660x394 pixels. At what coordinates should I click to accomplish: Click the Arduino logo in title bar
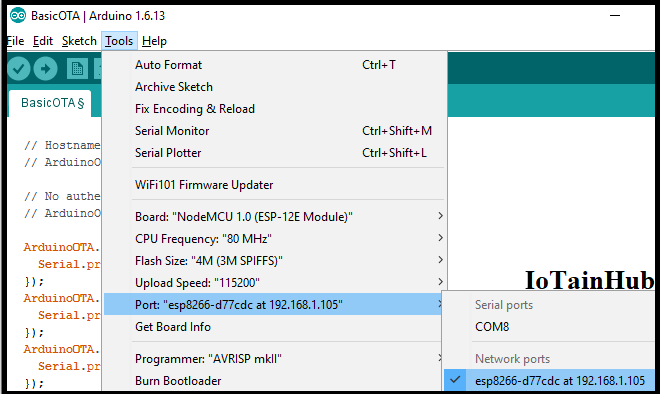18,16
